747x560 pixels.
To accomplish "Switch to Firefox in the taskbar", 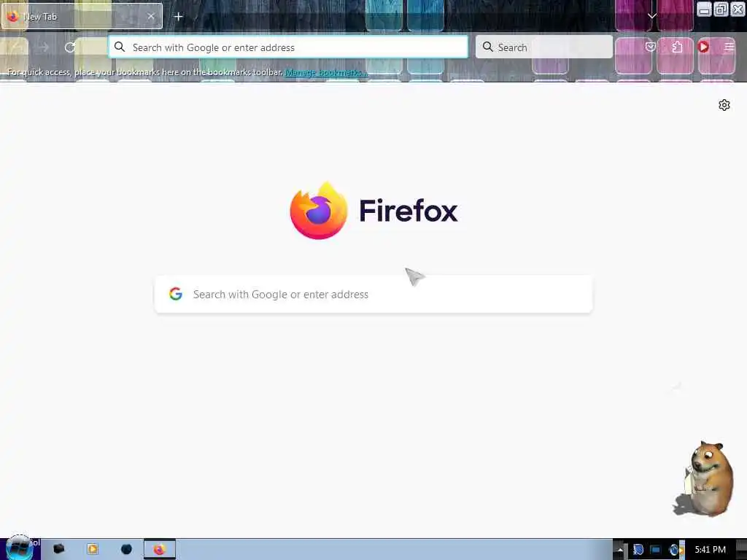I will [160, 549].
